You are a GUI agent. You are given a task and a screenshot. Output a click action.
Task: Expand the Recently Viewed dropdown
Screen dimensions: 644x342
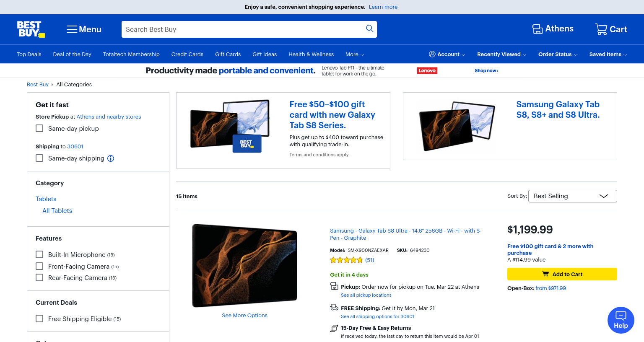[501, 54]
